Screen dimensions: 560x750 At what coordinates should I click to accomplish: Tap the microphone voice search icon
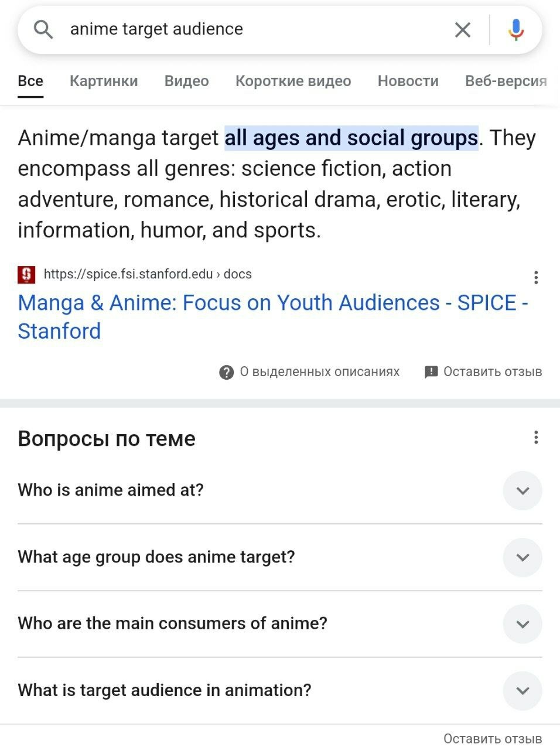click(515, 29)
